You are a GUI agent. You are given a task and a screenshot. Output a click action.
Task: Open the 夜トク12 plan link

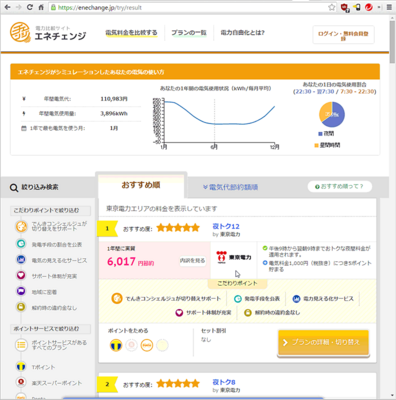226,226
